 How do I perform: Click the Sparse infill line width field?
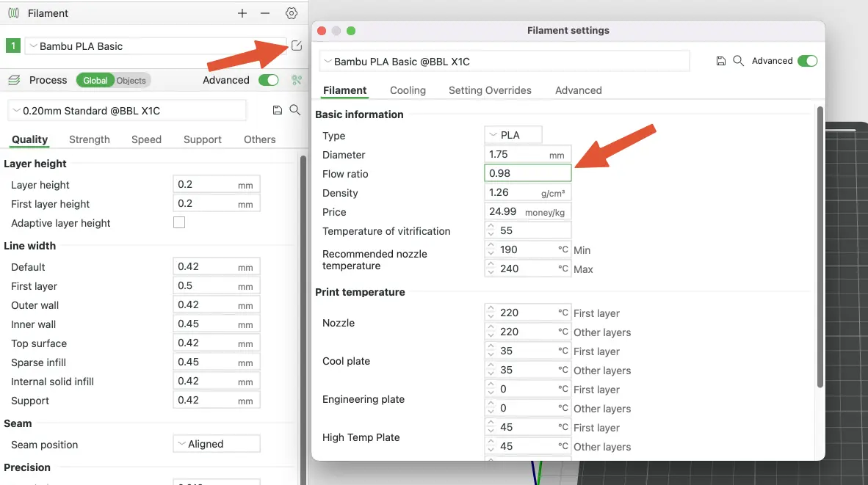217,362
